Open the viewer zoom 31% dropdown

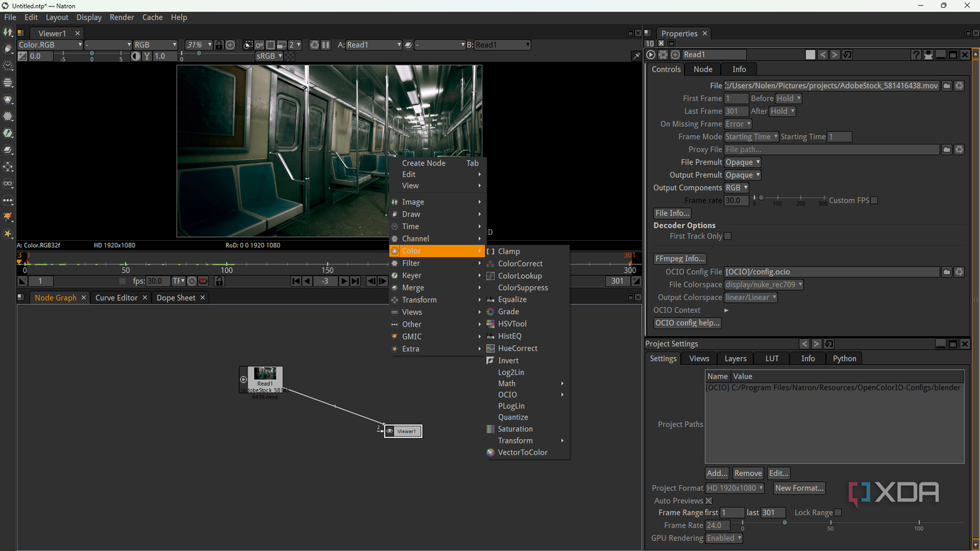click(x=199, y=45)
